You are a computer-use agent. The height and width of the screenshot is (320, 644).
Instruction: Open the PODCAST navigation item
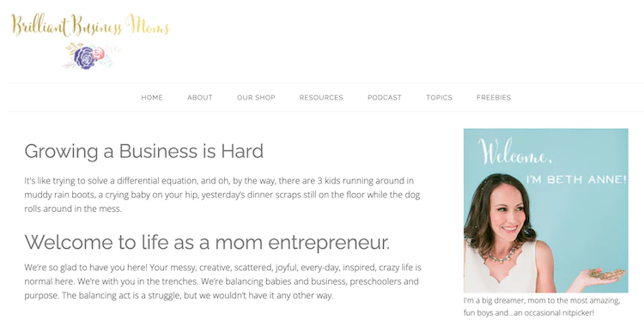[x=385, y=98]
